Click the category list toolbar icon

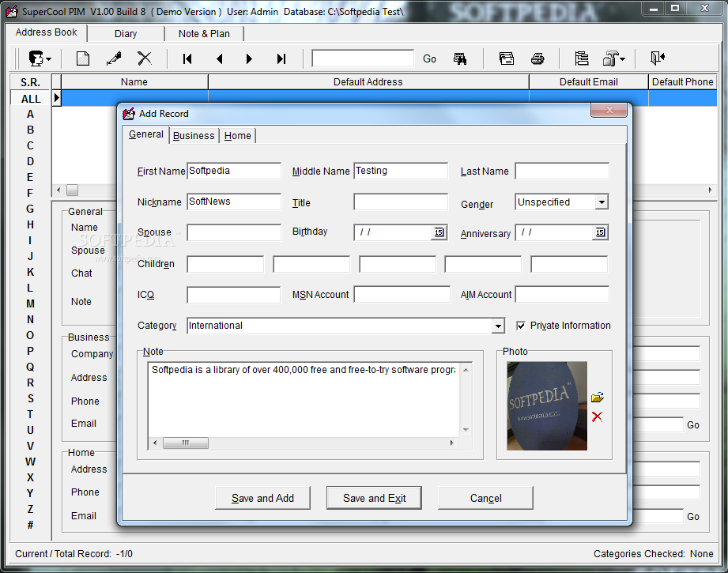point(581,58)
